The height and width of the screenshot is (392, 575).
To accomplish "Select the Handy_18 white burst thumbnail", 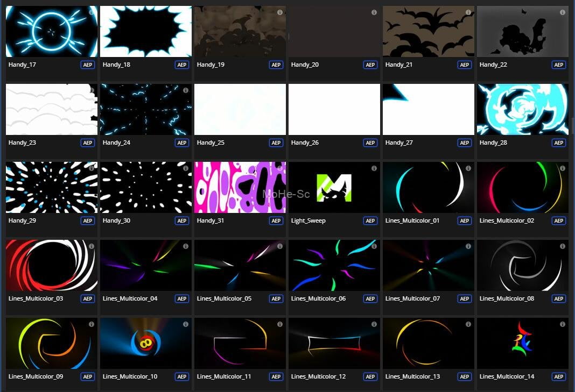I will [x=146, y=31].
